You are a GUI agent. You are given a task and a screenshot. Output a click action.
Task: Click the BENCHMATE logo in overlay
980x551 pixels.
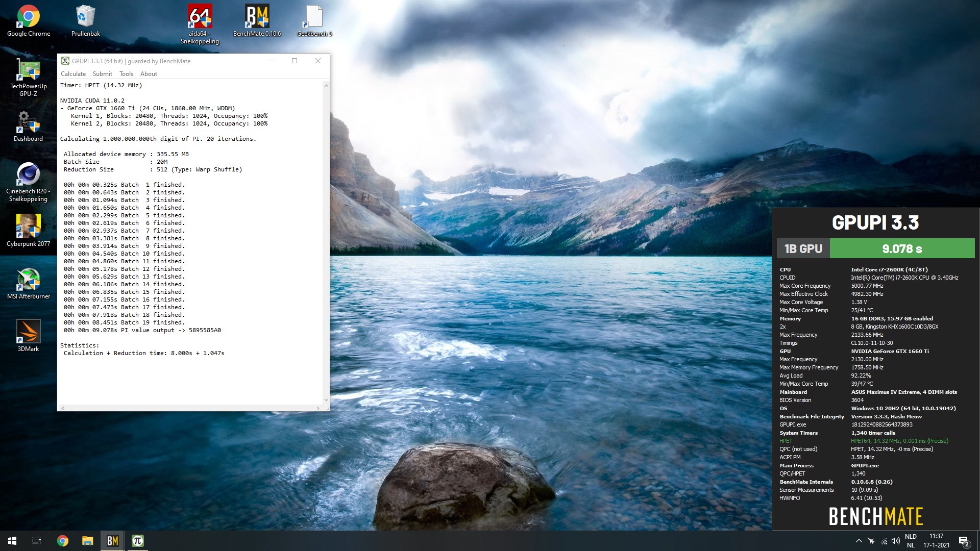pyautogui.click(x=876, y=516)
